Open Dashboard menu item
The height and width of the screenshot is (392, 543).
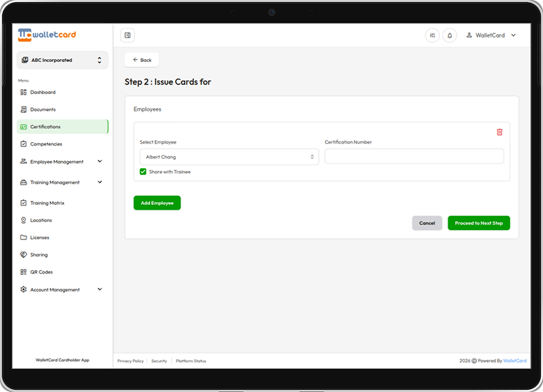(x=62, y=92)
